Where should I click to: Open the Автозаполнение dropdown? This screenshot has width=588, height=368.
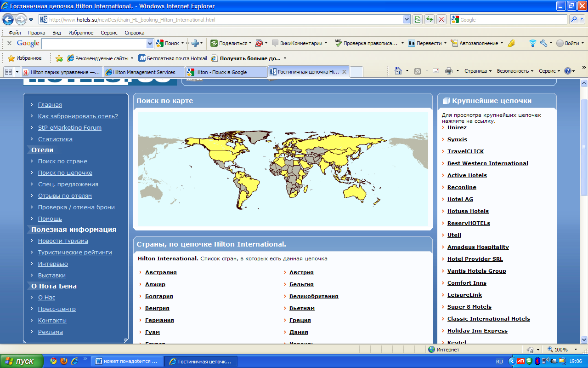click(502, 43)
